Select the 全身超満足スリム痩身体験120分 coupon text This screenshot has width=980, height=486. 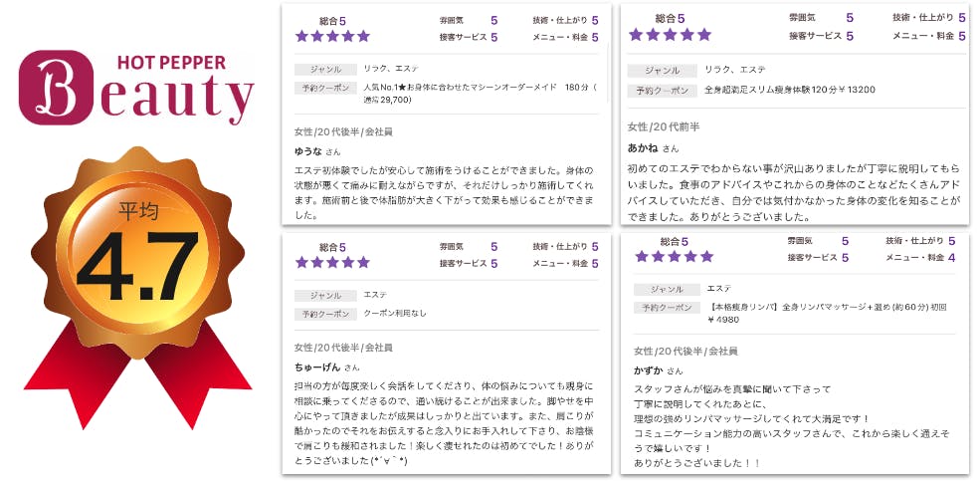[788, 90]
